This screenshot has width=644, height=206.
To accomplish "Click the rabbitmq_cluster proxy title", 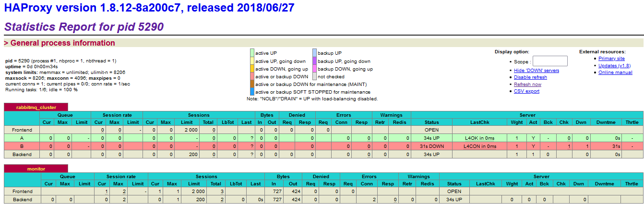I will [x=36, y=107].
